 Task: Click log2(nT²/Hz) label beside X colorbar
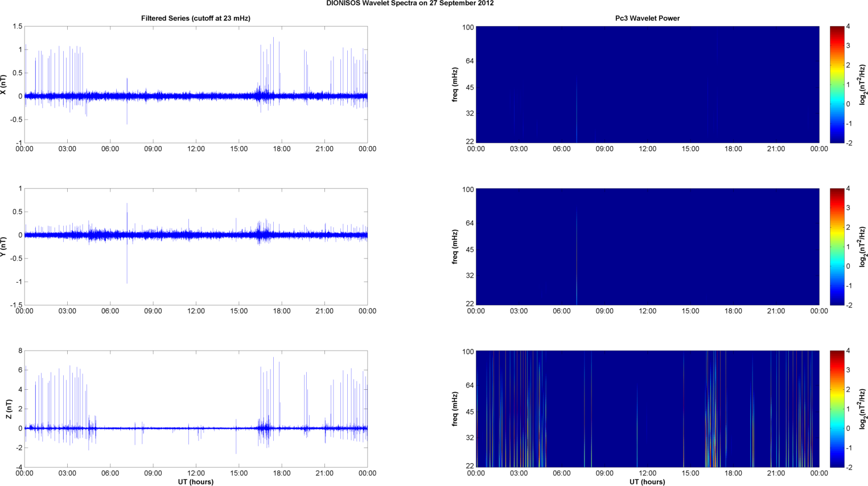pyautogui.click(x=863, y=85)
